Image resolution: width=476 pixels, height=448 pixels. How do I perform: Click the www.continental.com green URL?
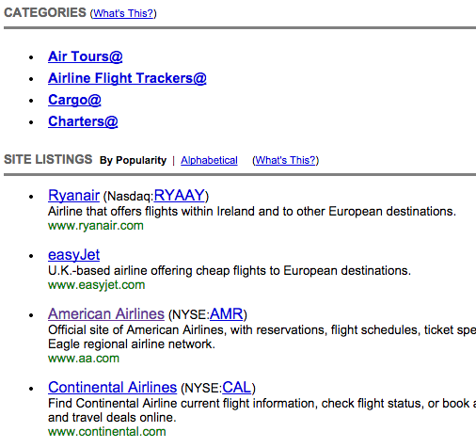click(x=107, y=432)
